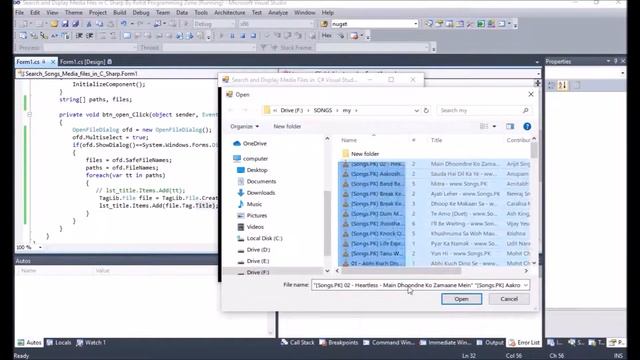Switch to the Call Stack tab
The image size is (640, 360).
[x=298, y=343]
